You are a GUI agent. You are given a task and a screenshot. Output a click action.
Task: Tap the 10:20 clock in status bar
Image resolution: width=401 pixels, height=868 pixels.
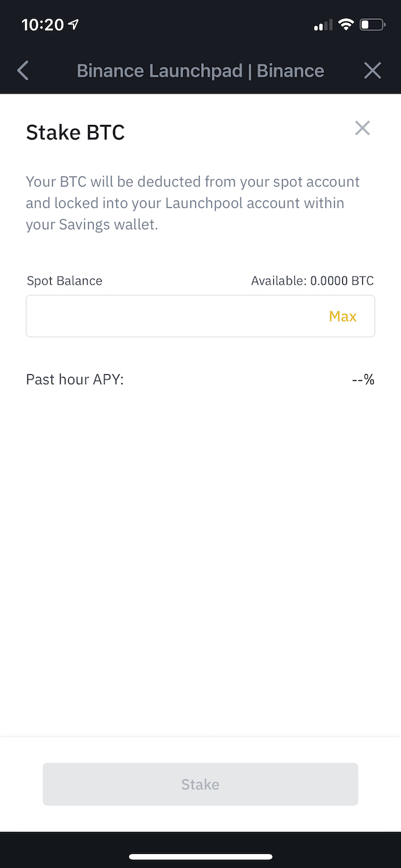42,25
